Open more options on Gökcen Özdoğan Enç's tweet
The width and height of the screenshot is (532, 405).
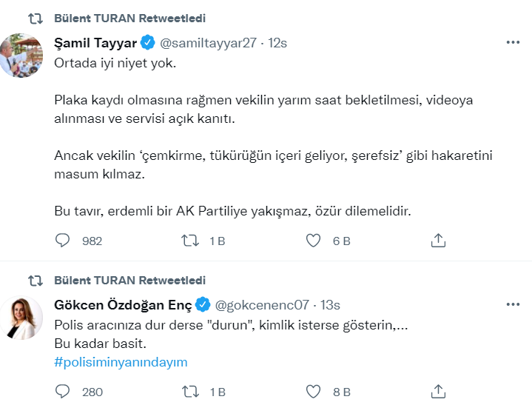pos(513,304)
